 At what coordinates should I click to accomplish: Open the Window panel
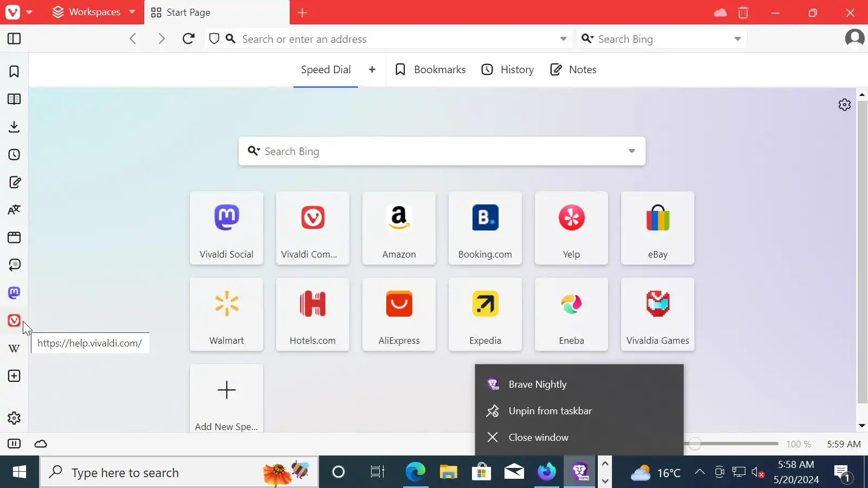point(14,237)
